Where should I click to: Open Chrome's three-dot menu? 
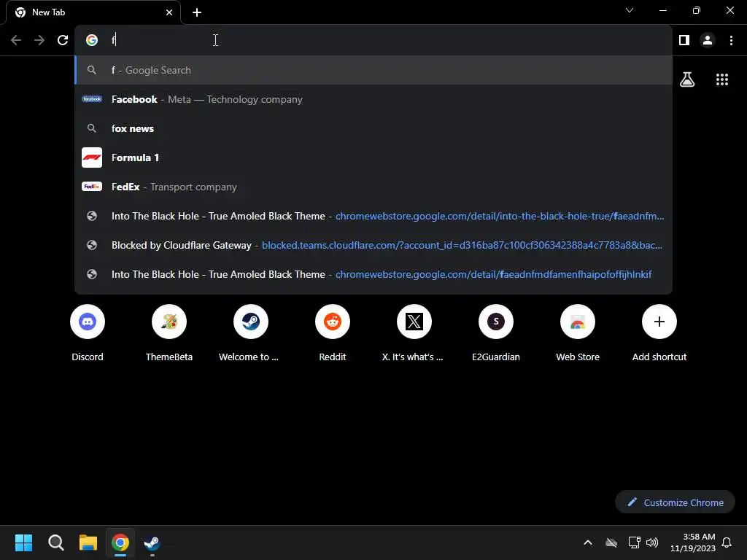[x=731, y=40]
